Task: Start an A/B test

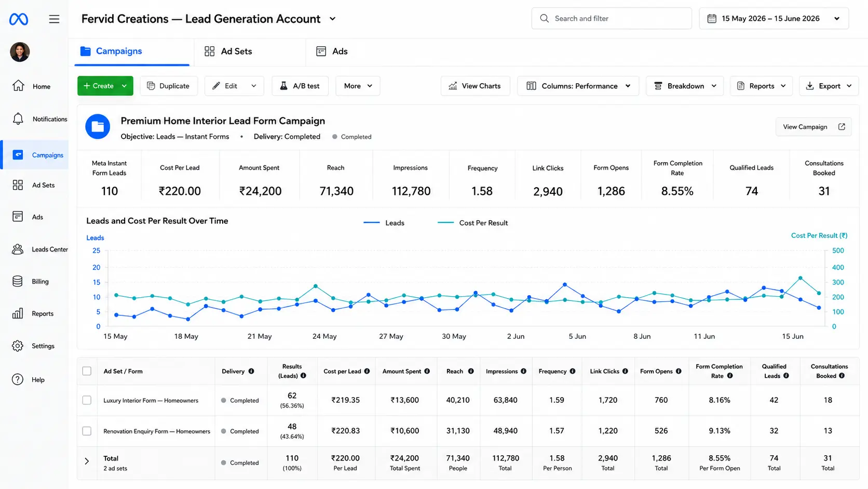Action: pos(300,86)
